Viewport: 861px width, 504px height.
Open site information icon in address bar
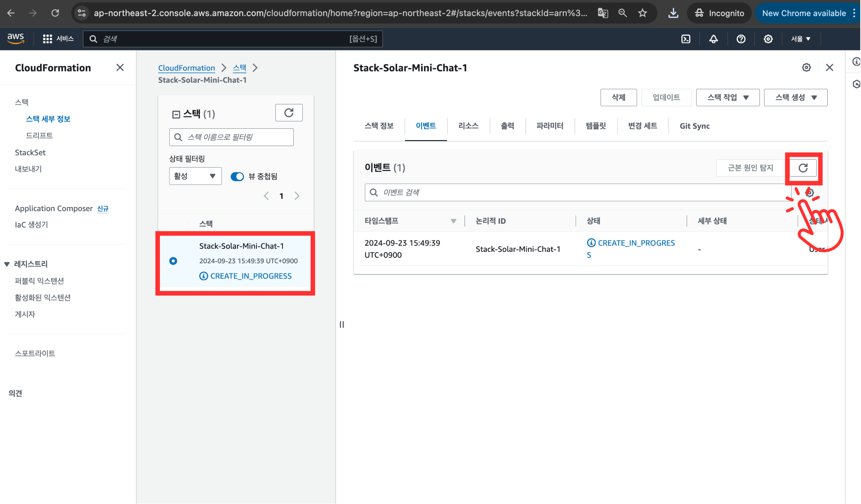pyautogui.click(x=82, y=13)
